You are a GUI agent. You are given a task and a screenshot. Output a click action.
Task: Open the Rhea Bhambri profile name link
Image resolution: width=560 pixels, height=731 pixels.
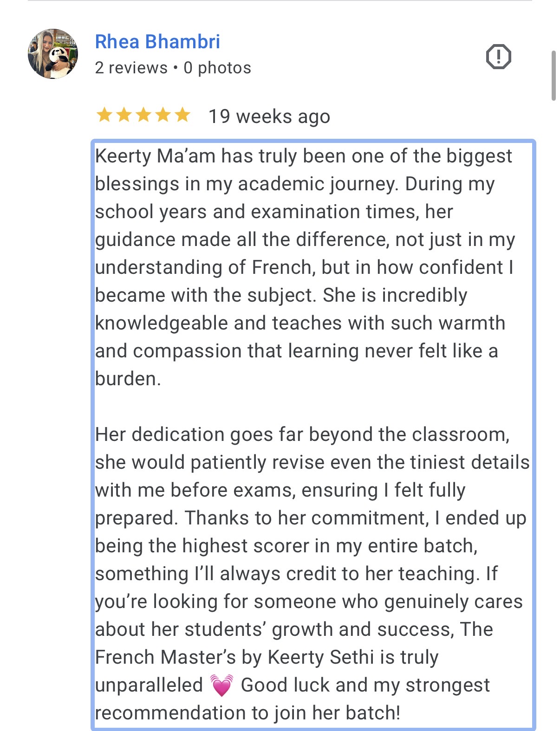(x=157, y=42)
